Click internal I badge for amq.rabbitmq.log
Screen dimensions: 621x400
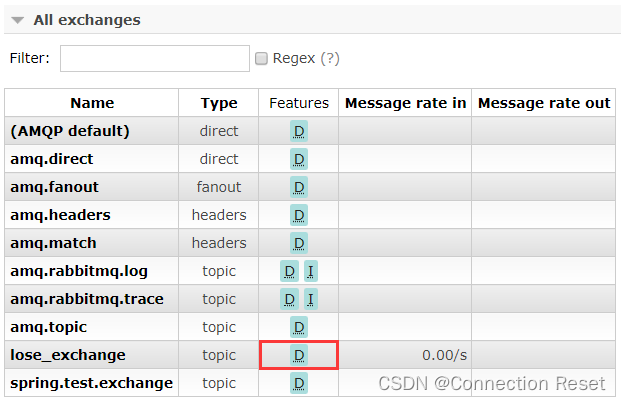pyautogui.click(x=311, y=271)
